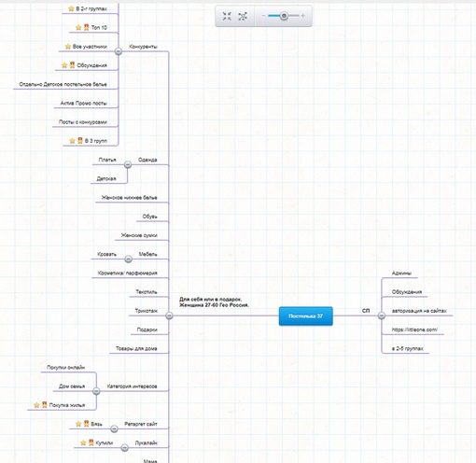The height and width of the screenshot is (463, 476).
Task: Select the Товары для дома node
Action: (136, 348)
